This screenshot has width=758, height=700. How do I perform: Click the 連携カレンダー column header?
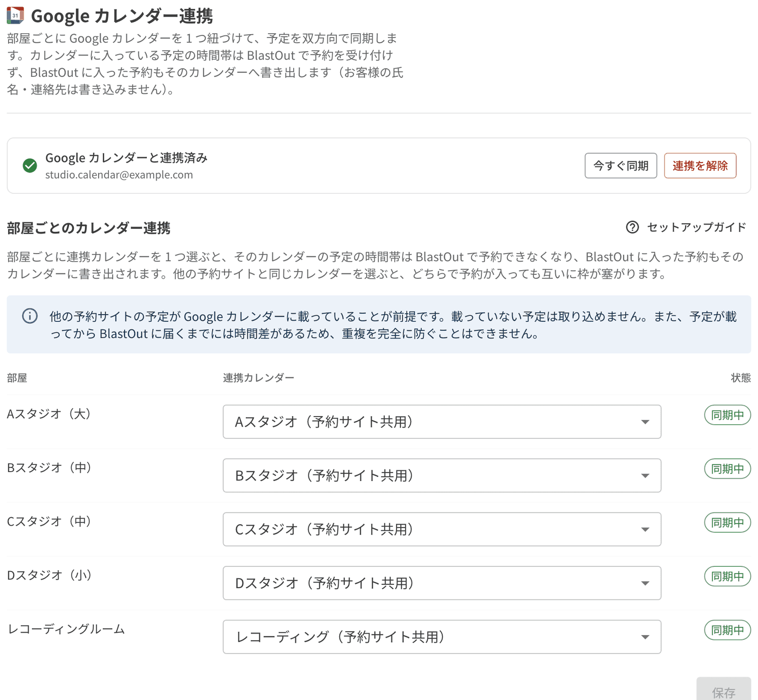click(x=259, y=378)
